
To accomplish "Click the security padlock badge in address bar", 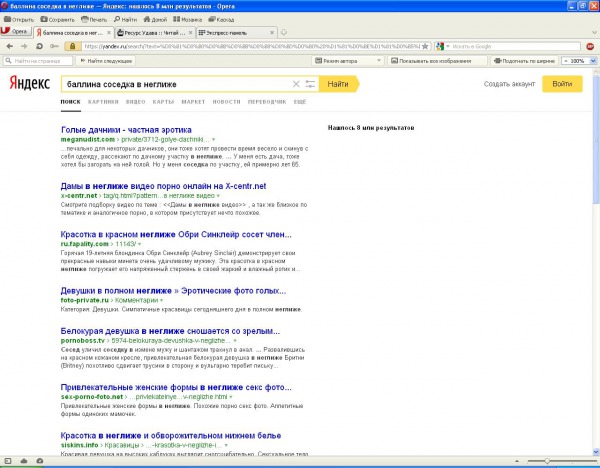I will (x=72, y=46).
